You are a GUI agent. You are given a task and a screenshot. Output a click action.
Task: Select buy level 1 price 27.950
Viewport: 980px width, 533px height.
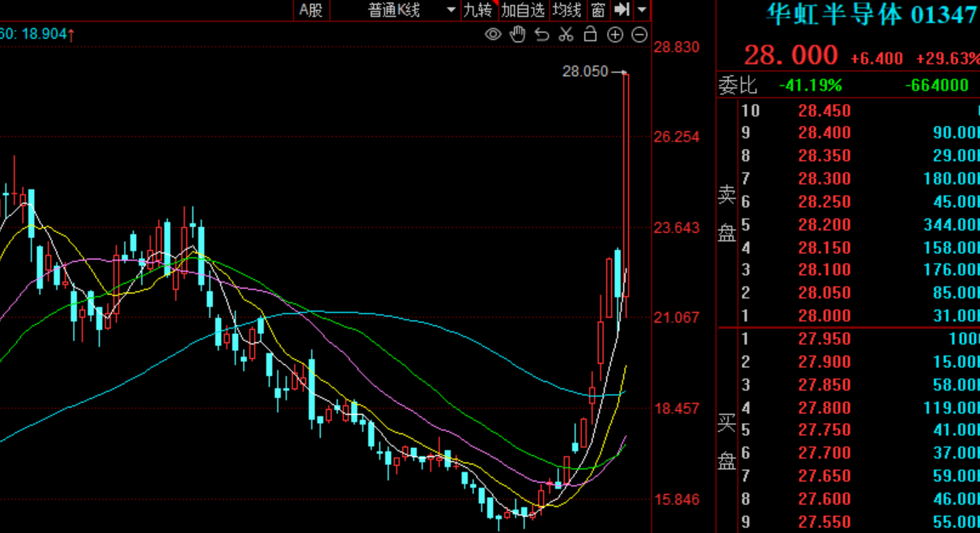(825, 339)
